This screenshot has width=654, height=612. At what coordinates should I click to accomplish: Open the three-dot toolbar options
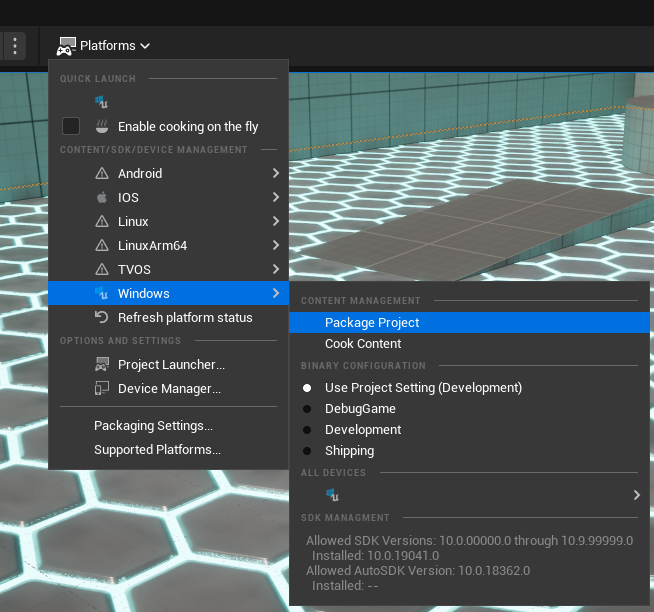click(x=15, y=46)
